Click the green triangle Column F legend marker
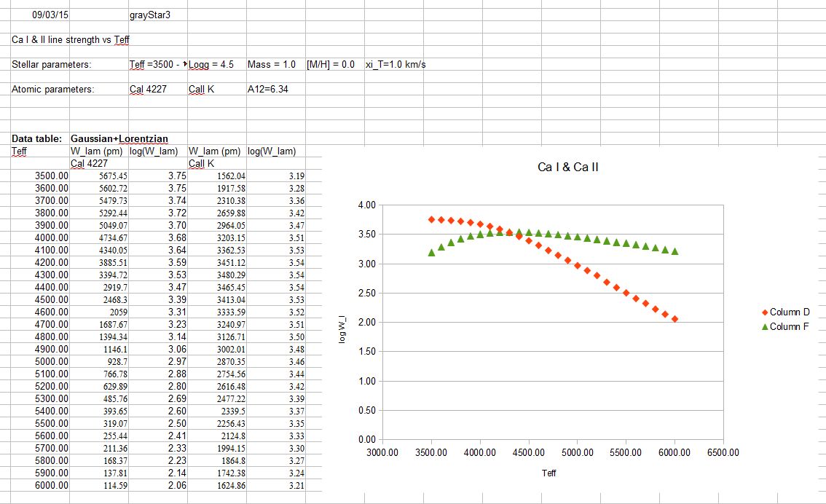The image size is (826, 504). (x=764, y=327)
